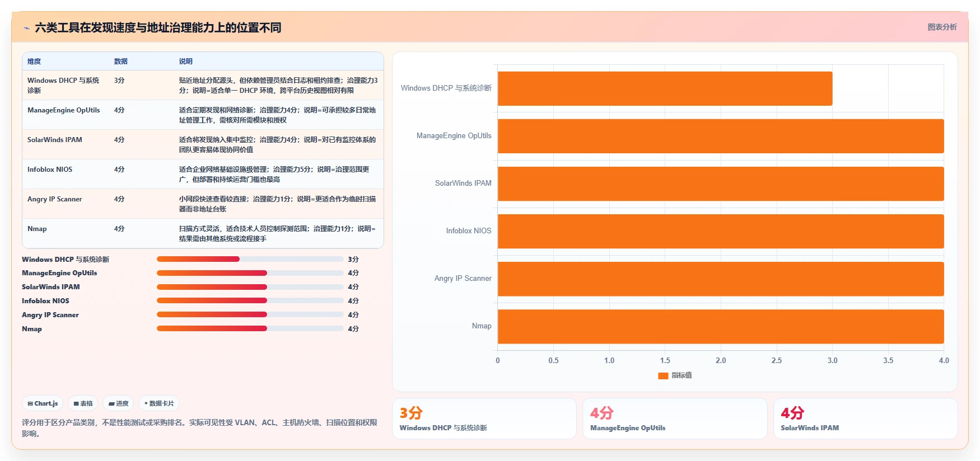Click the Angry IP Scanner description text
The width and height of the screenshot is (980, 461).
278,204
